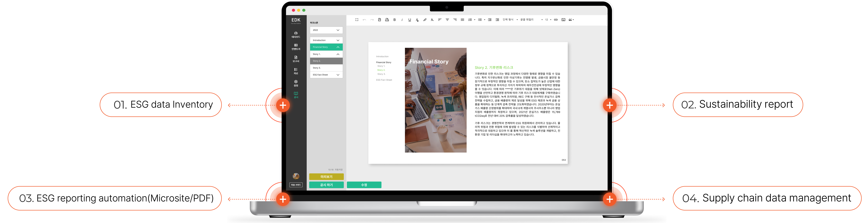Click the 02. Sustainability report label
Image resolution: width=868 pixels, height=223 pixels.
(x=738, y=105)
